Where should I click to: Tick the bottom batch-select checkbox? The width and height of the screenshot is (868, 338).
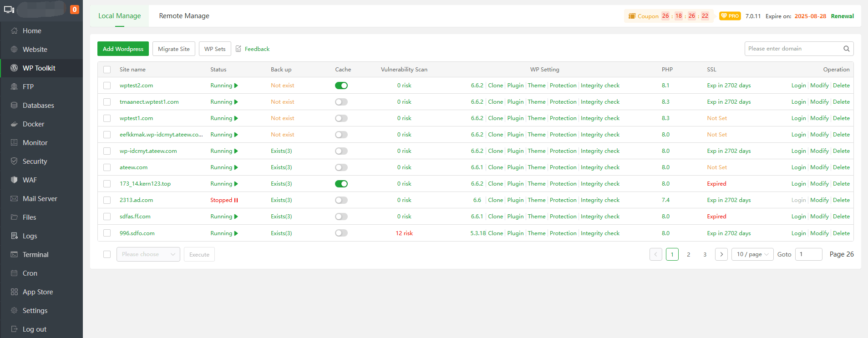pyautogui.click(x=107, y=254)
